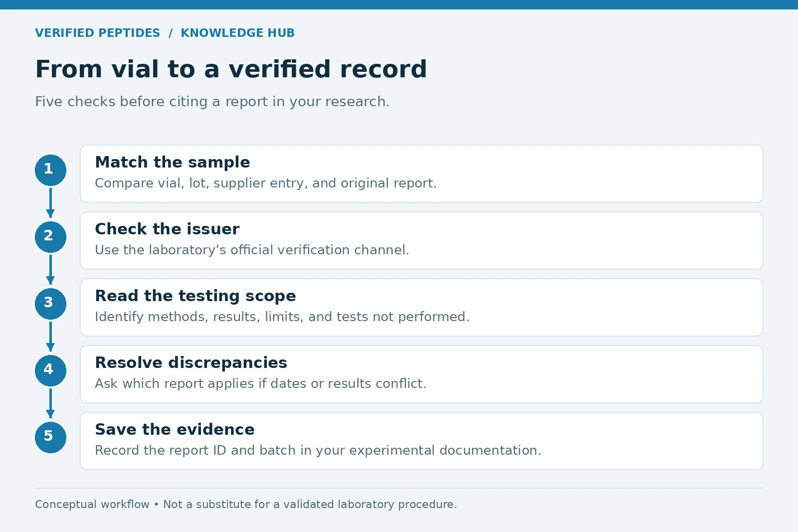Click 'Identify methods, results, limits' description
Screen dimensions: 798x532
[x=282, y=317]
